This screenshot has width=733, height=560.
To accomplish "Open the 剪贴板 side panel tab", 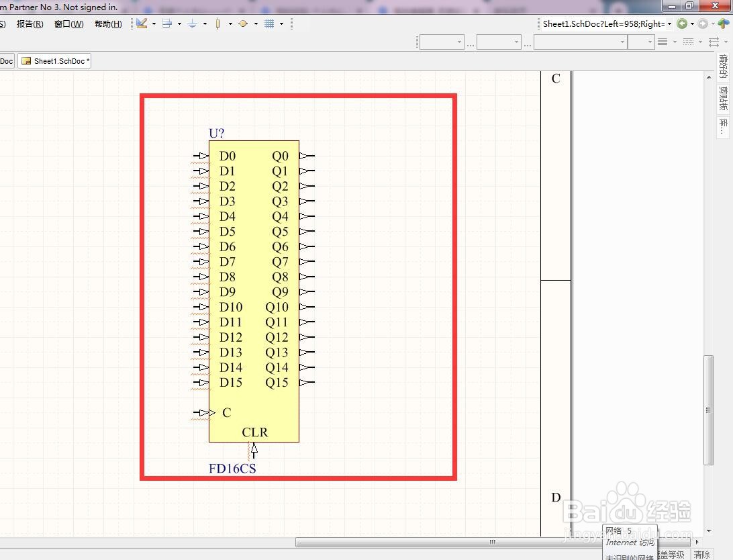I will pyautogui.click(x=724, y=98).
